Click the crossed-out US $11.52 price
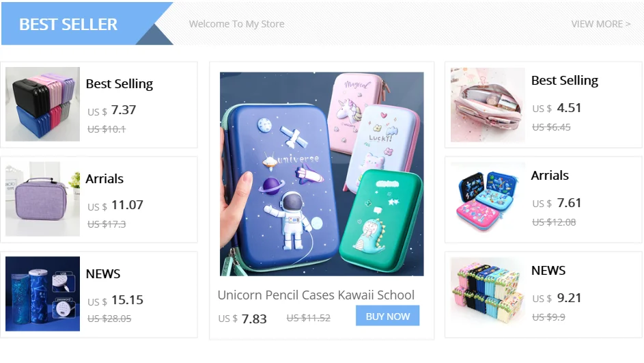The height and width of the screenshot is (363, 644). pyautogui.click(x=309, y=318)
